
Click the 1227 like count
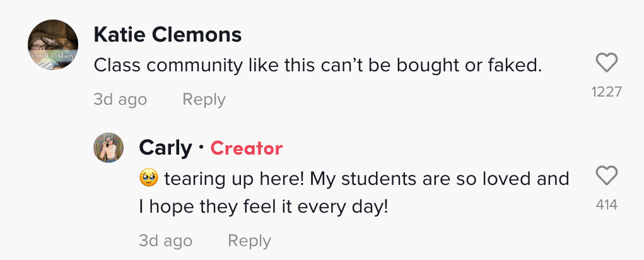click(606, 92)
